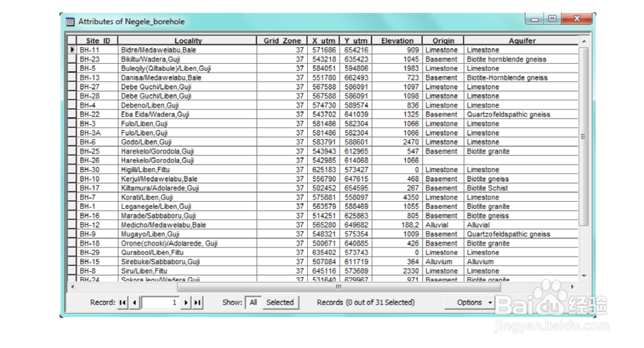This screenshot has height=348, width=644.
Task: Click scroll right arrow of horizontal scrollbar
Action: (572, 287)
